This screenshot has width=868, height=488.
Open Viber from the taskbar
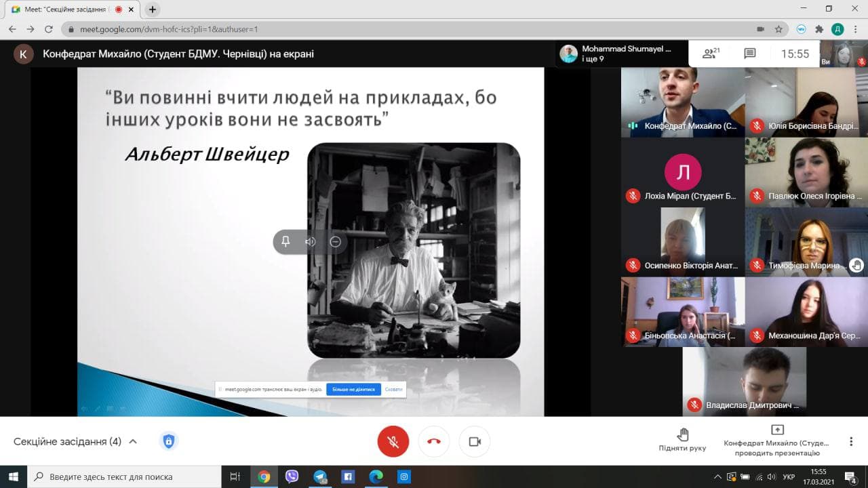[x=292, y=476]
